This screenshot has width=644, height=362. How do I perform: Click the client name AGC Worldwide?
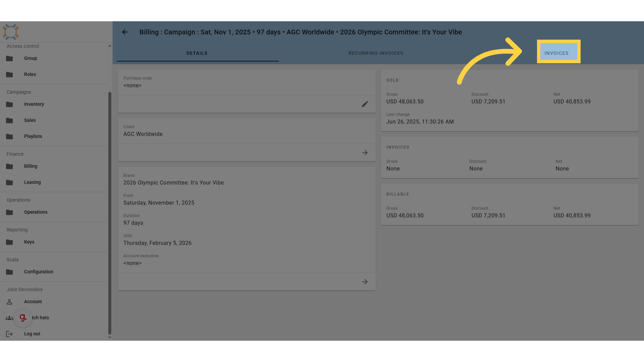(x=143, y=134)
